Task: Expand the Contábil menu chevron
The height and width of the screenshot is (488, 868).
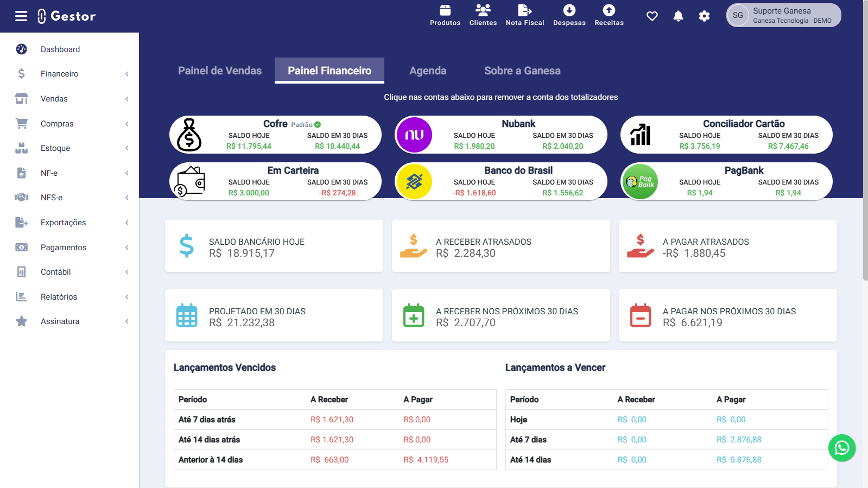Action: 127,272
